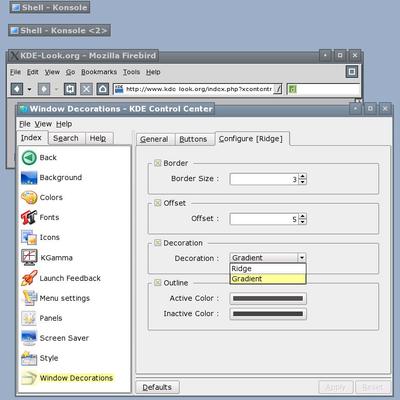This screenshot has height=400, width=400.
Task: Choose Gradient in the Decoration list
Action: click(x=268, y=279)
